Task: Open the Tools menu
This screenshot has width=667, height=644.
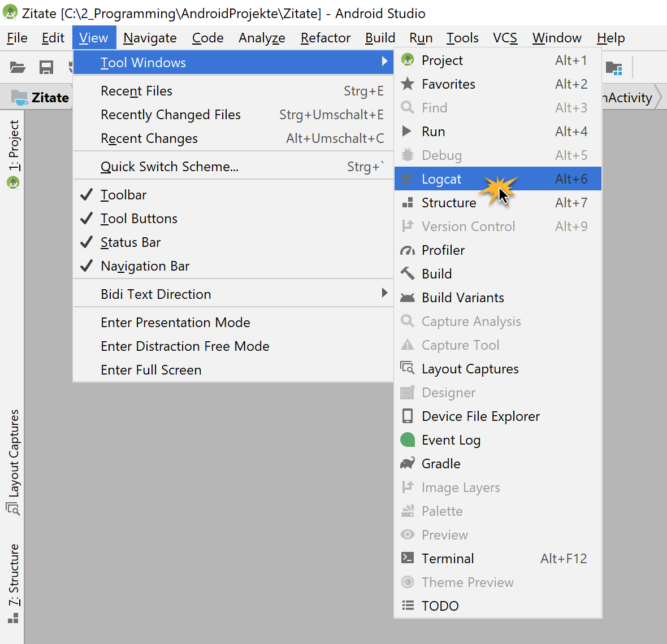Action: (462, 38)
